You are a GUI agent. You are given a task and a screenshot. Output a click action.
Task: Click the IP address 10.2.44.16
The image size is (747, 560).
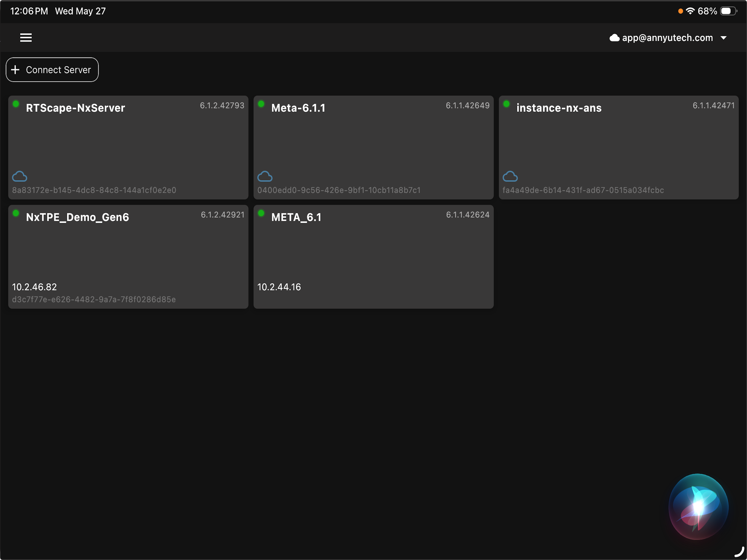[279, 287]
